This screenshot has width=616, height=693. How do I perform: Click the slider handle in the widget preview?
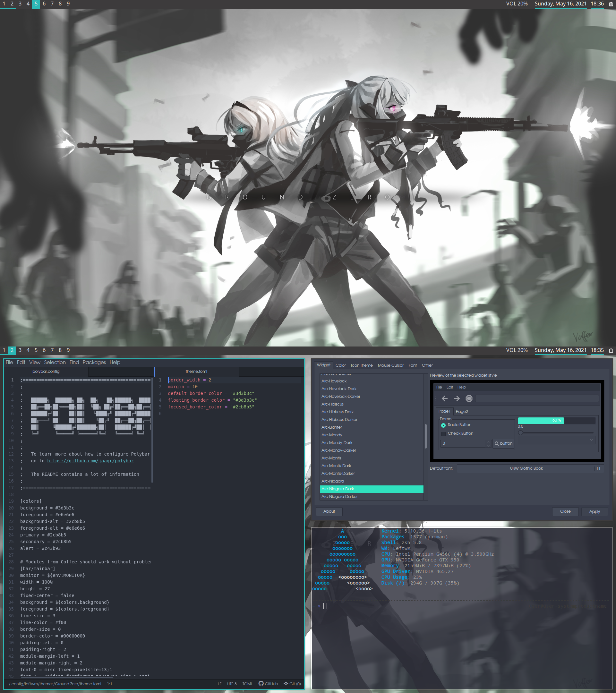pos(520,432)
